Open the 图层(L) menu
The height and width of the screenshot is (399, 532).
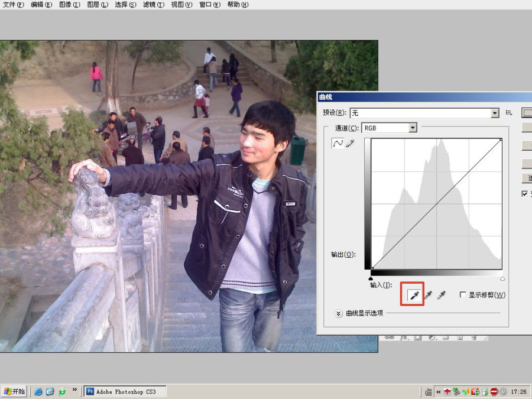tap(98, 4)
